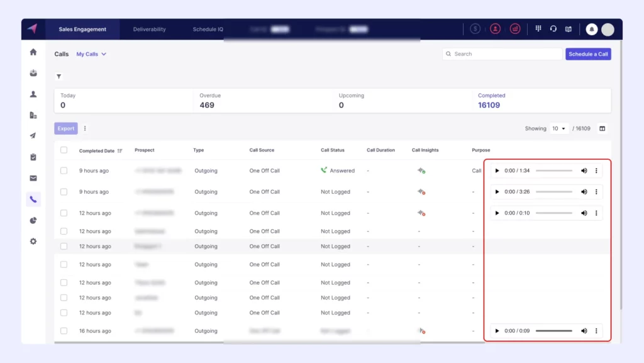This screenshot has height=363, width=644.
Task: Check the second 12 hours ago row checkbox
Action: 64,231
